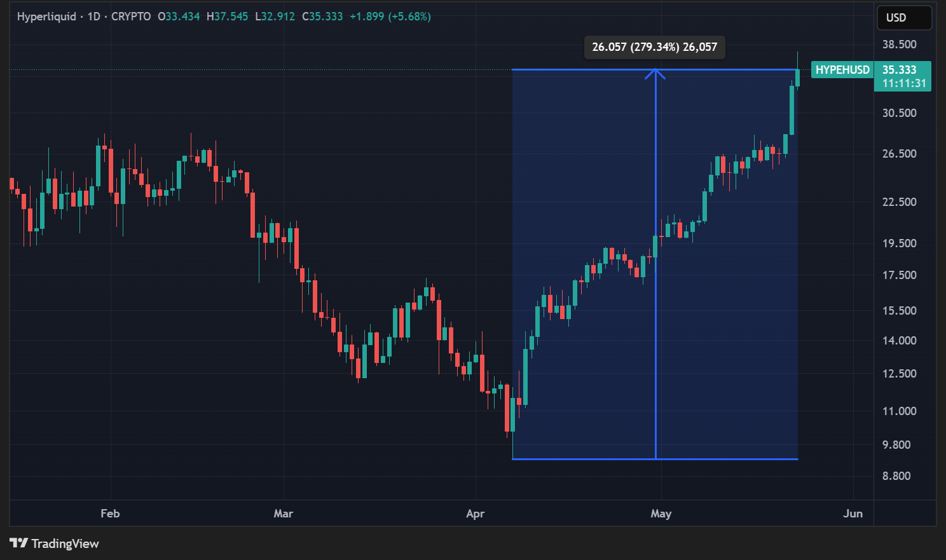The width and height of the screenshot is (946, 560).
Task: Select the Apr date axis label
Action: tap(476, 514)
